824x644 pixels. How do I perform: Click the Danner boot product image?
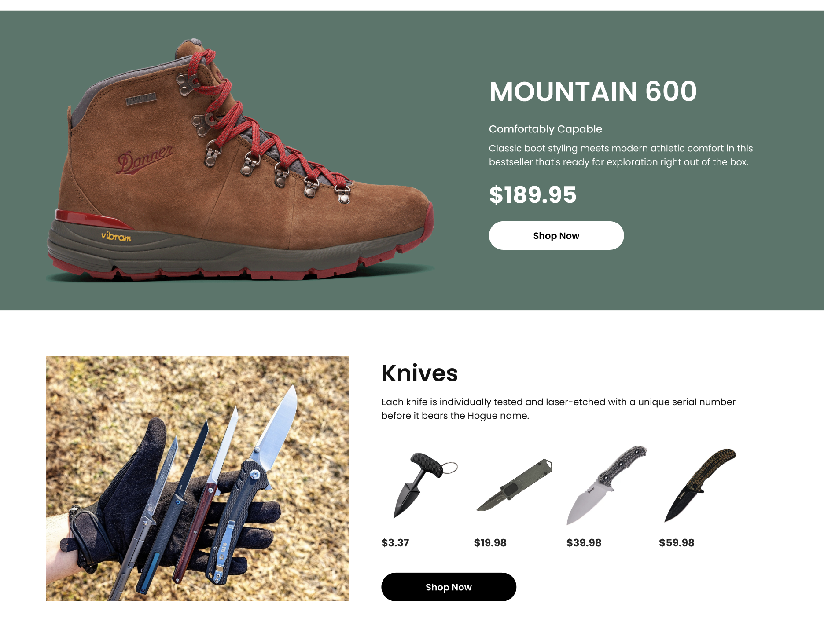(240, 160)
